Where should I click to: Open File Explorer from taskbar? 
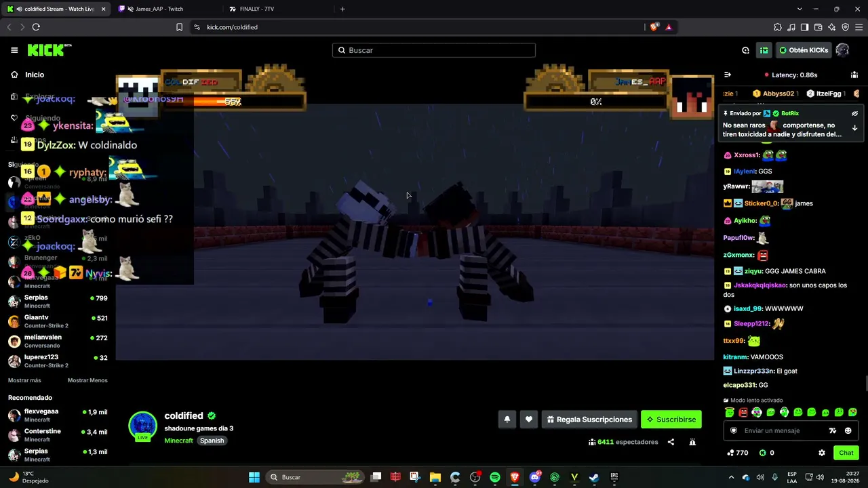point(435,477)
